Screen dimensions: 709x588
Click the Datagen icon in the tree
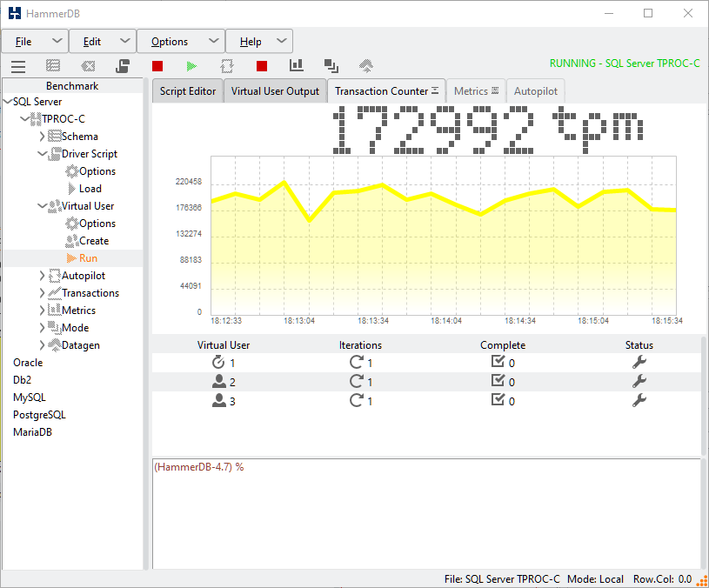pos(54,344)
